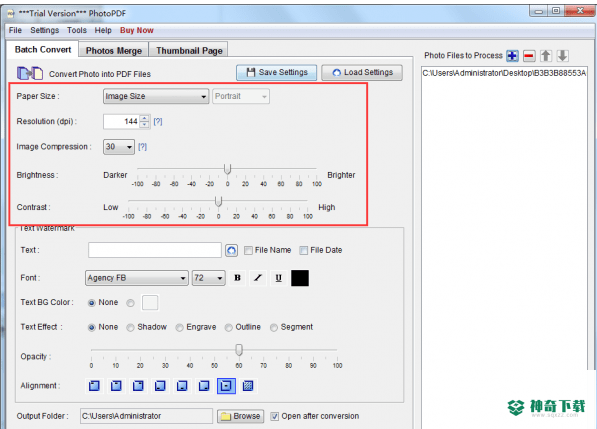This screenshot has height=429, width=597.
Task: Click Buy Now in menu bar
Action: click(x=137, y=30)
